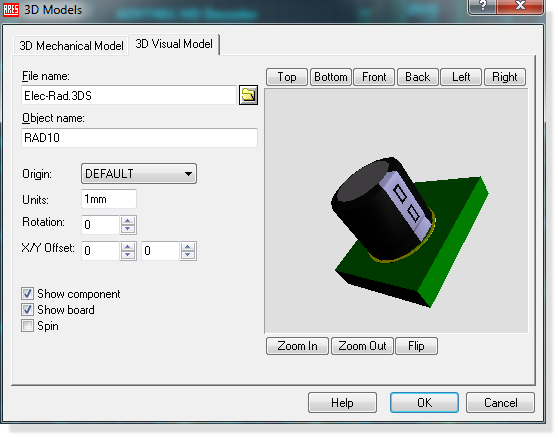Image resolution: width=558 pixels, height=438 pixels.
Task: Browse for file with folder icon
Action: tap(248, 95)
